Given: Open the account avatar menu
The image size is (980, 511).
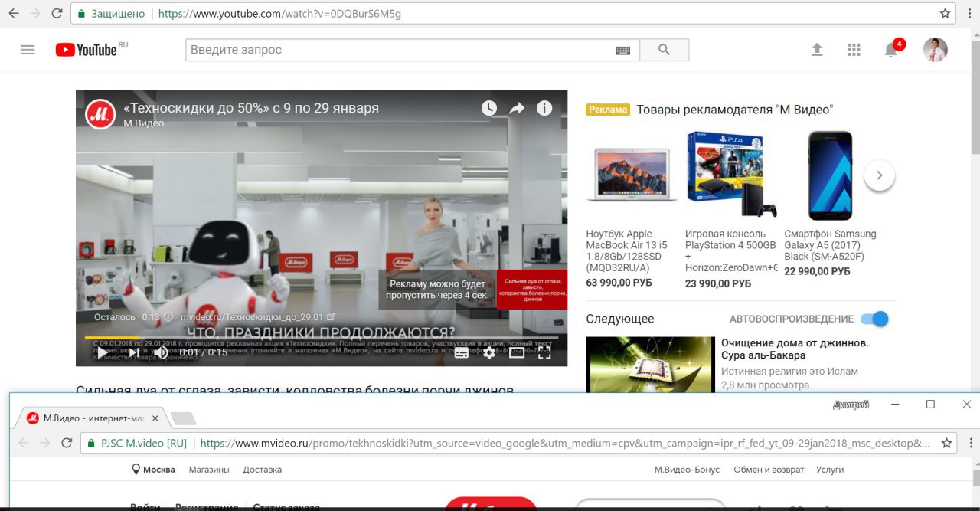Looking at the screenshot, I should (x=935, y=50).
